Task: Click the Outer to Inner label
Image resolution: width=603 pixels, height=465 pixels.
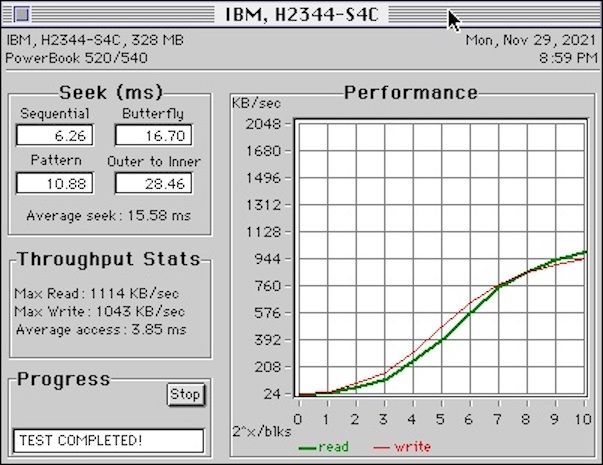Action: [154, 162]
